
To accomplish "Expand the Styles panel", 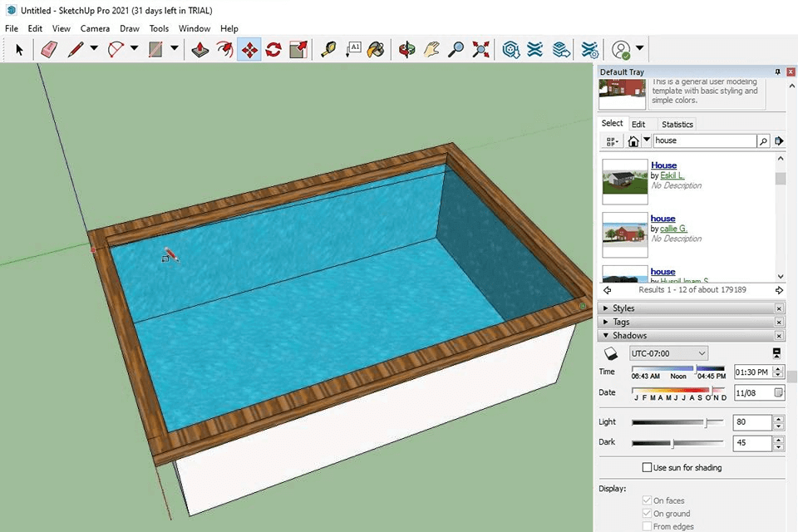I will [x=623, y=308].
